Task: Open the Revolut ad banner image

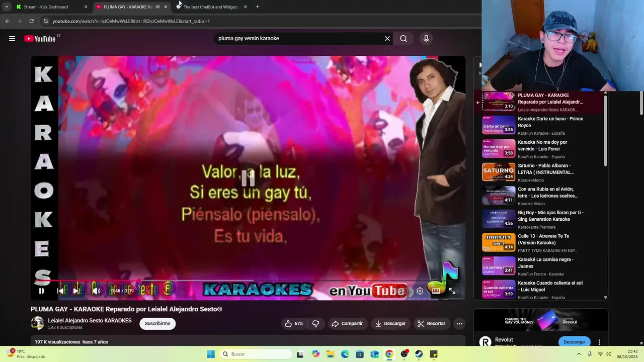Action: pos(541,320)
